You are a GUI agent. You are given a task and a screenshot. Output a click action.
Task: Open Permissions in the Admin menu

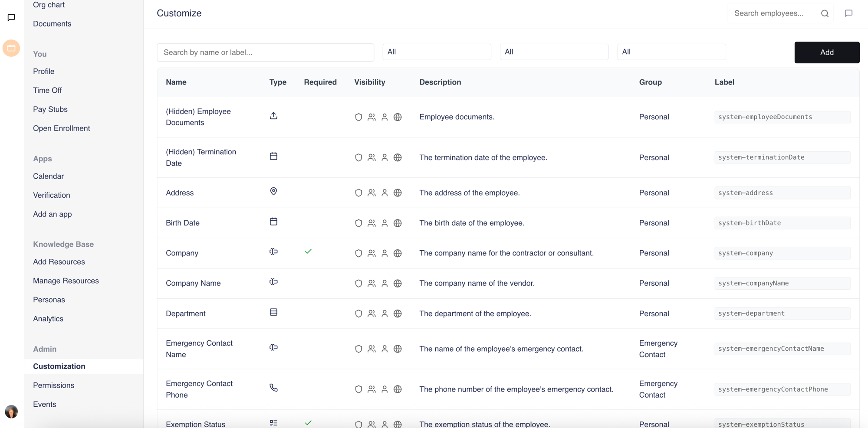[53, 385]
